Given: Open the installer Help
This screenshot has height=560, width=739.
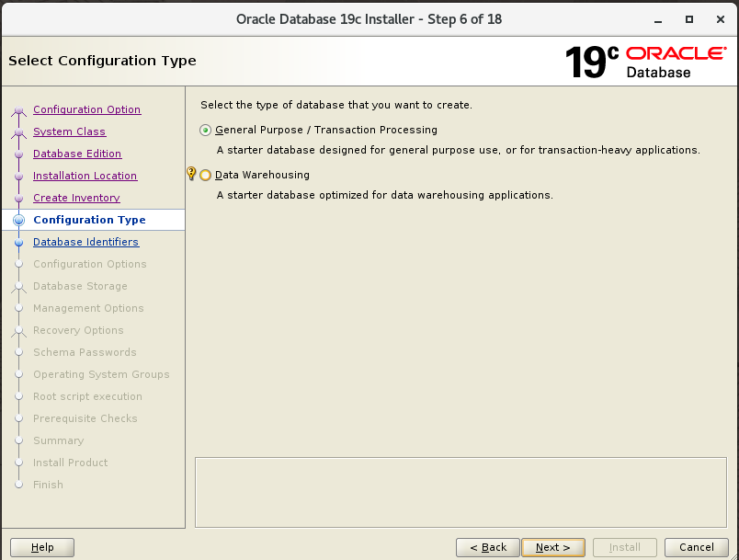Looking at the screenshot, I should [41, 546].
